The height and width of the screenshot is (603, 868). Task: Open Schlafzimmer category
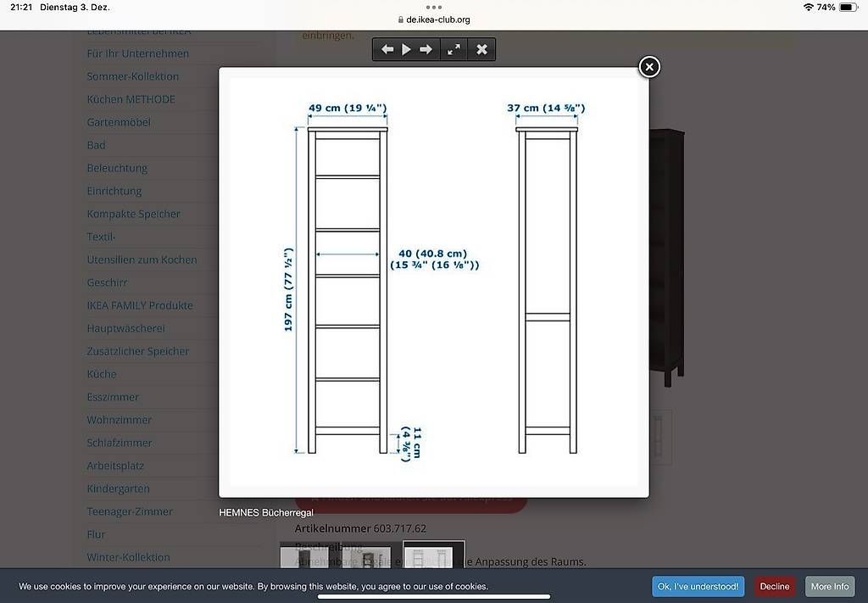[119, 443]
